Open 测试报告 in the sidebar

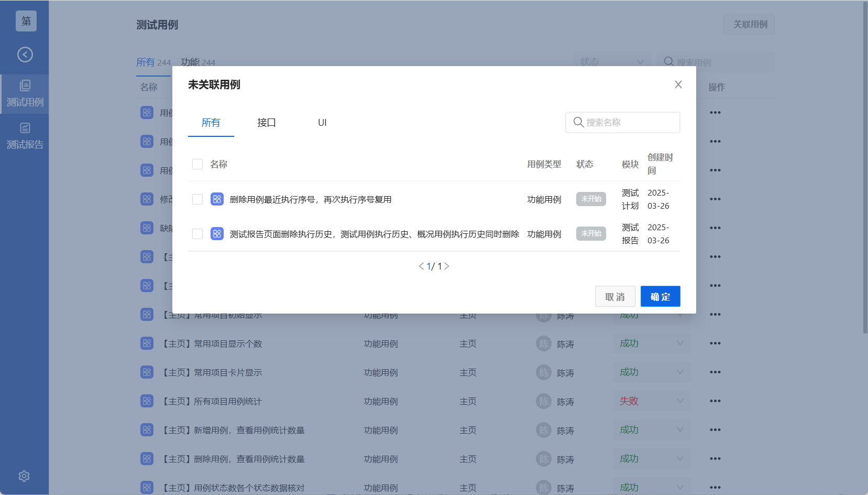click(x=25, y=136)
